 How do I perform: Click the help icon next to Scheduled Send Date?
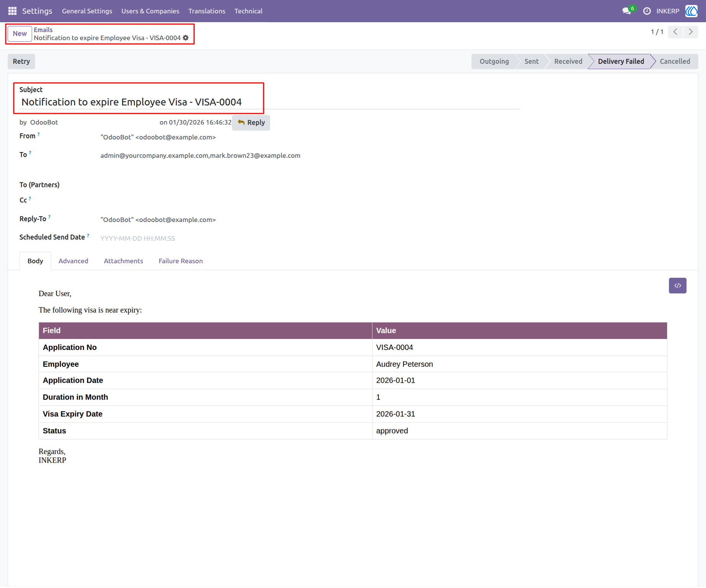point(88,235)
